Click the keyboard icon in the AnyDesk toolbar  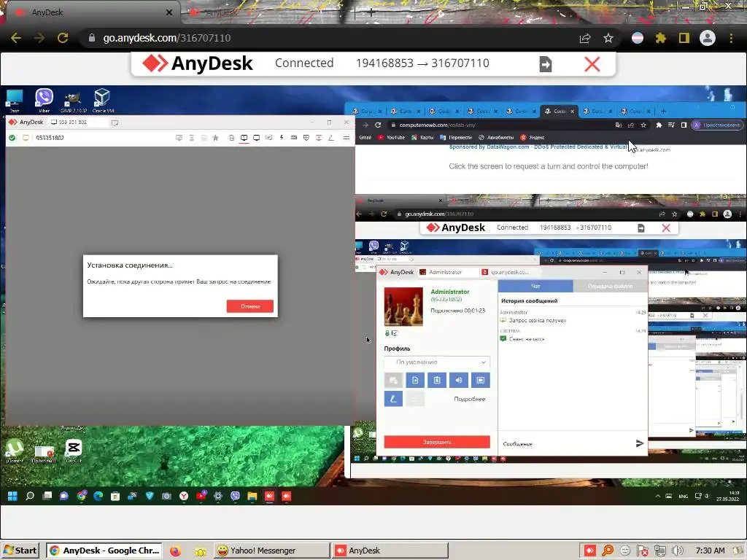tap(294, 138)
